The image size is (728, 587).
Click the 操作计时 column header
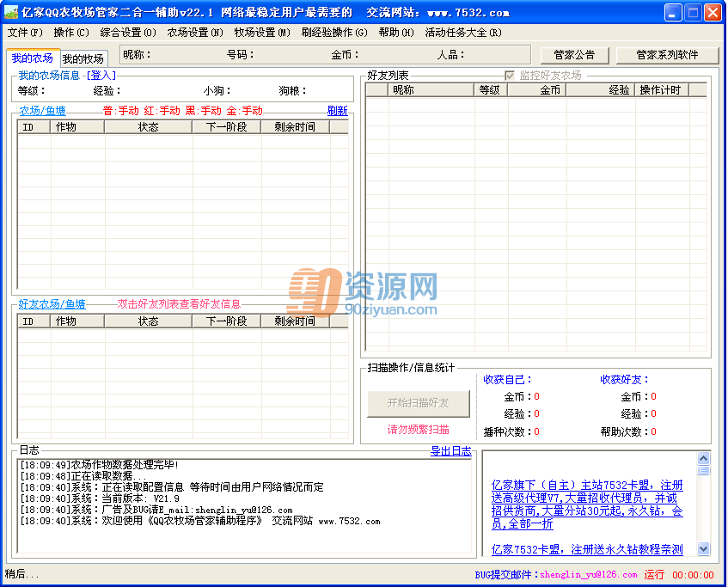[662, 90]
